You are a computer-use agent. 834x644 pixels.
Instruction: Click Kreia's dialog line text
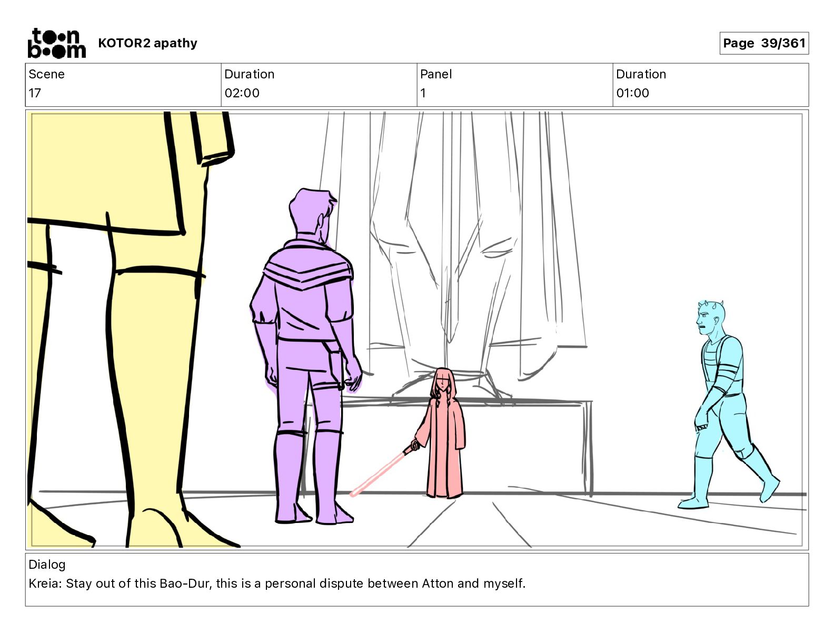[277, 583]
